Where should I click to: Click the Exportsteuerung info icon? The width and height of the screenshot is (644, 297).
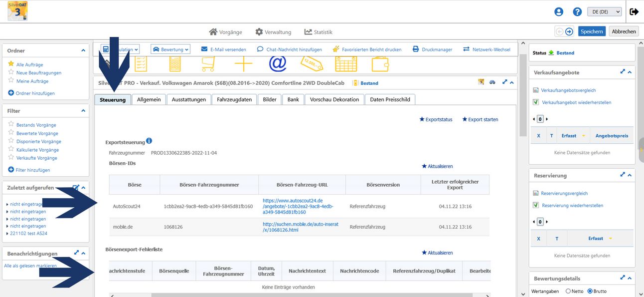[149, 141]
